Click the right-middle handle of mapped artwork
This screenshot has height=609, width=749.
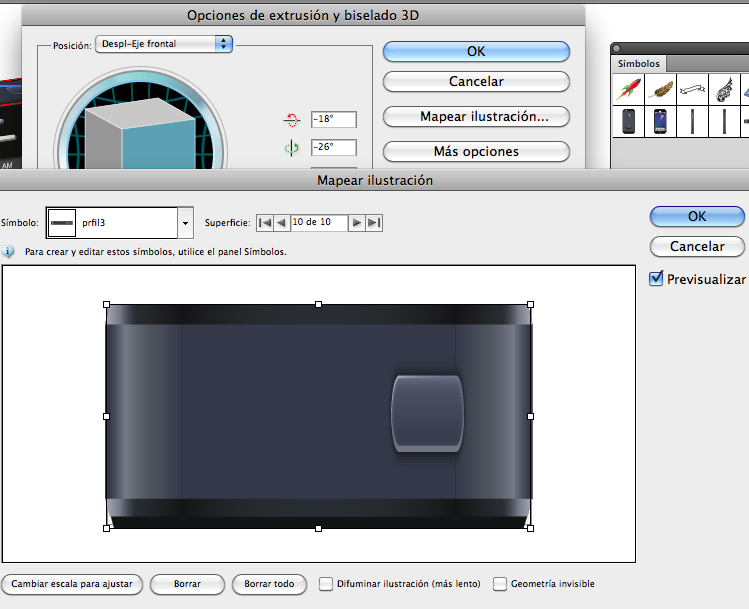[530, 417]
